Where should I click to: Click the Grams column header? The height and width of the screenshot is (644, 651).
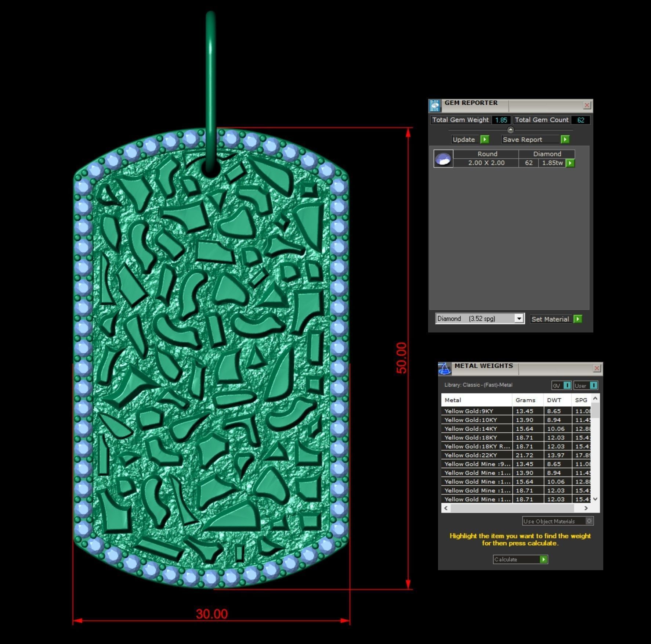coord(528,400)
